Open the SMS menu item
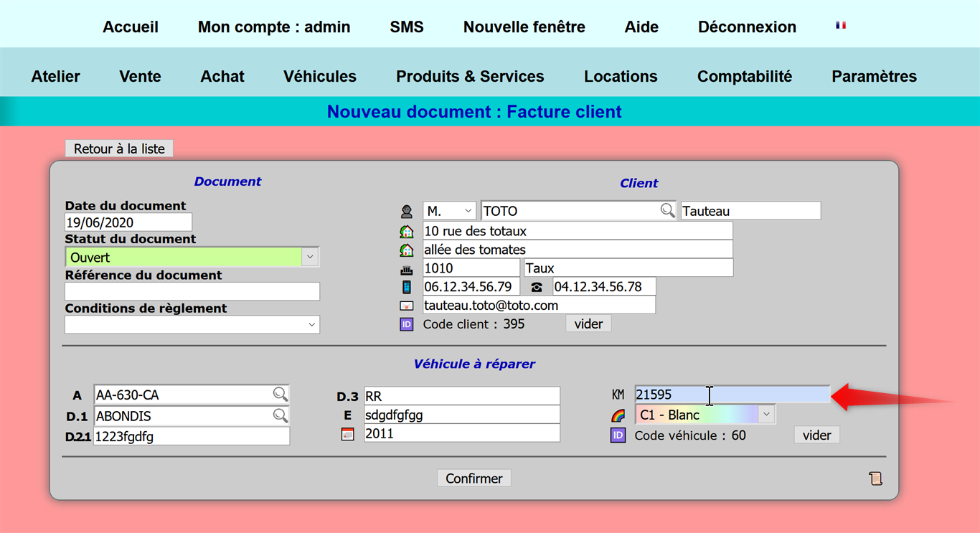Image resolution: width=980 pixels, height=533 pixels. (x=407, y=27)
